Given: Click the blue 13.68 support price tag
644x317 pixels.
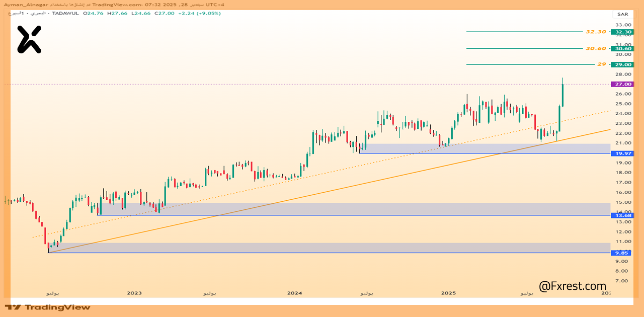Looking at the screenshot, I should 622,215.
